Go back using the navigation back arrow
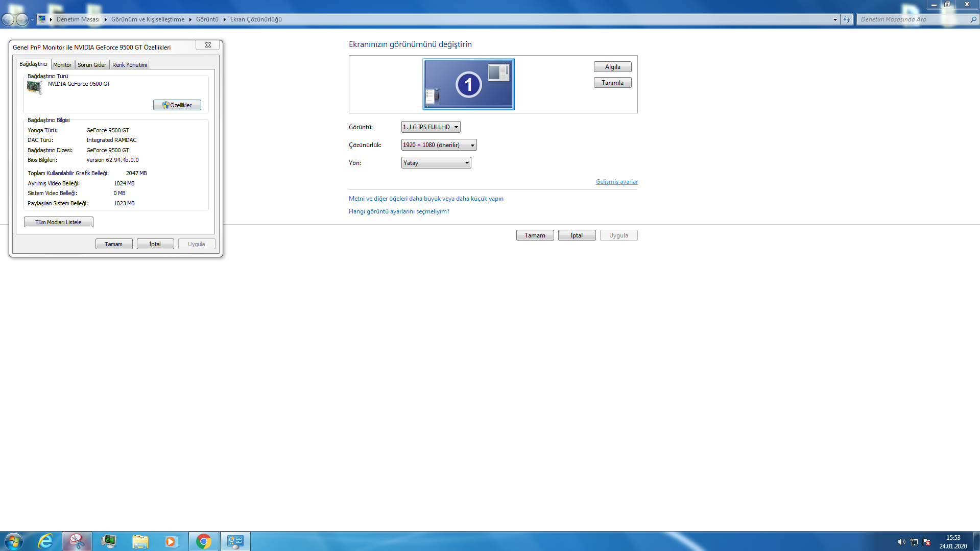The height and width of the screenshot is (551, 980). coord(8,19)
